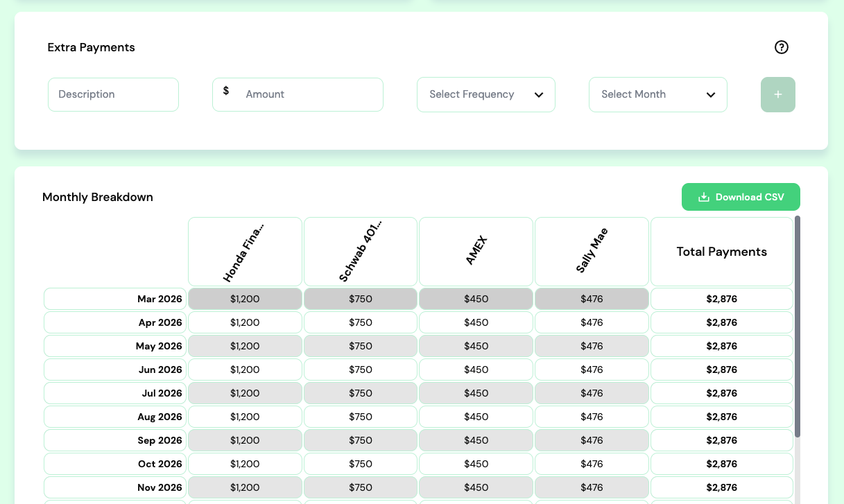This screenshot has width=844, height=504.
Task: Click the $2,876 total for Mar 2026
Action: (x=722, y=299)
